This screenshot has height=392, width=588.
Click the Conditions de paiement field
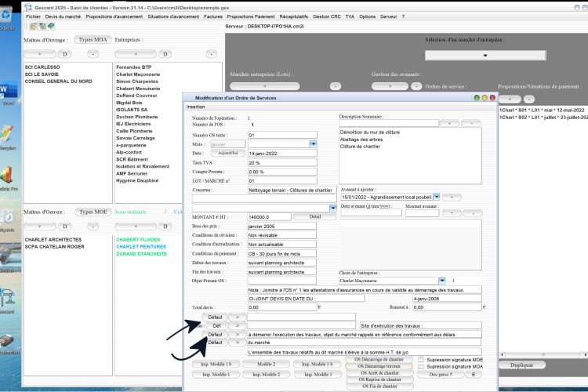[x=281, y=253]
